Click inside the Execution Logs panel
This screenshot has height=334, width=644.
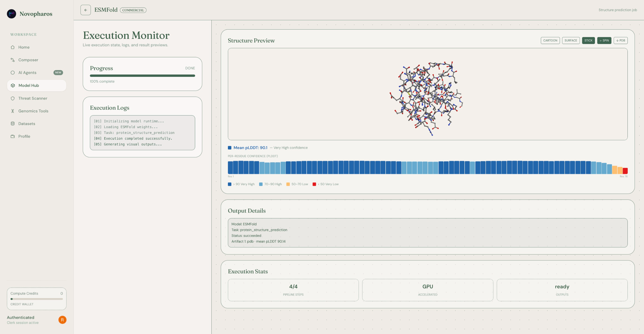coord(142,133)
